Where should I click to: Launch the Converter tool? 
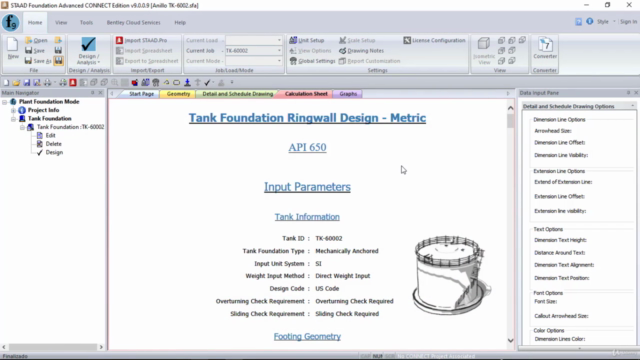545,48
